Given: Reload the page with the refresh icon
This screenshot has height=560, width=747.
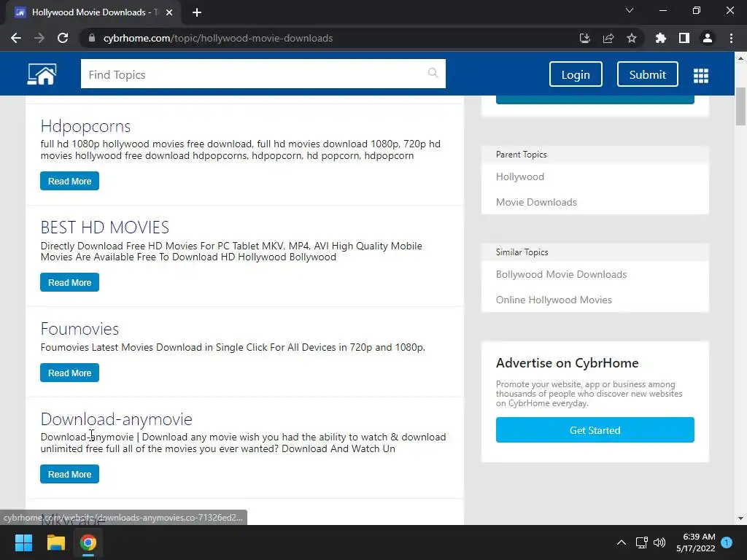Looking at the screenshot, I should [x=63, y=38].
